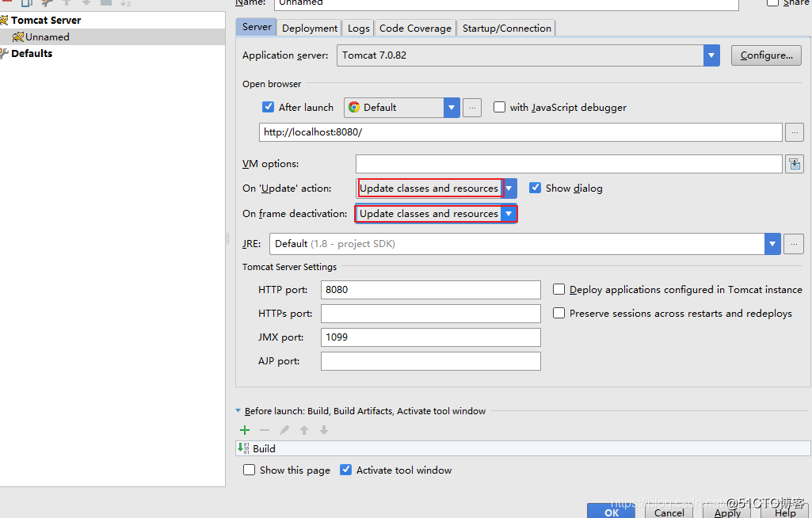
Task: Click the Chrome icon in browser dropdown
Action: coord(354,107)
